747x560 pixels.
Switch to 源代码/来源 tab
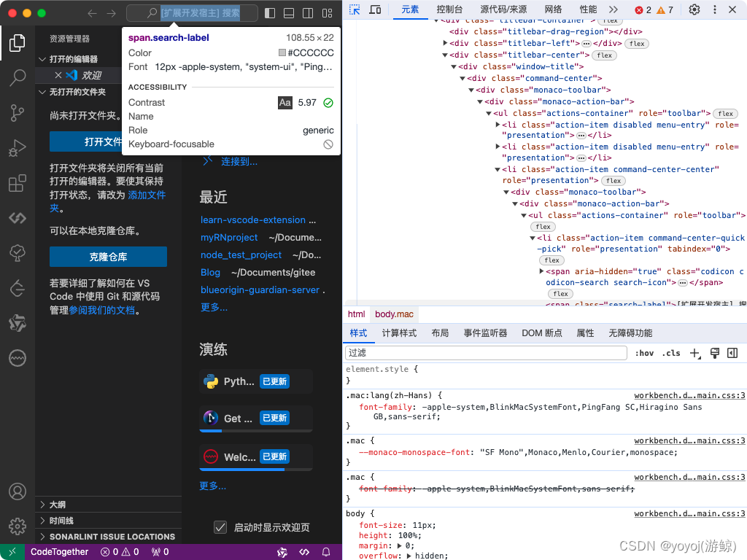coord(503,9)
